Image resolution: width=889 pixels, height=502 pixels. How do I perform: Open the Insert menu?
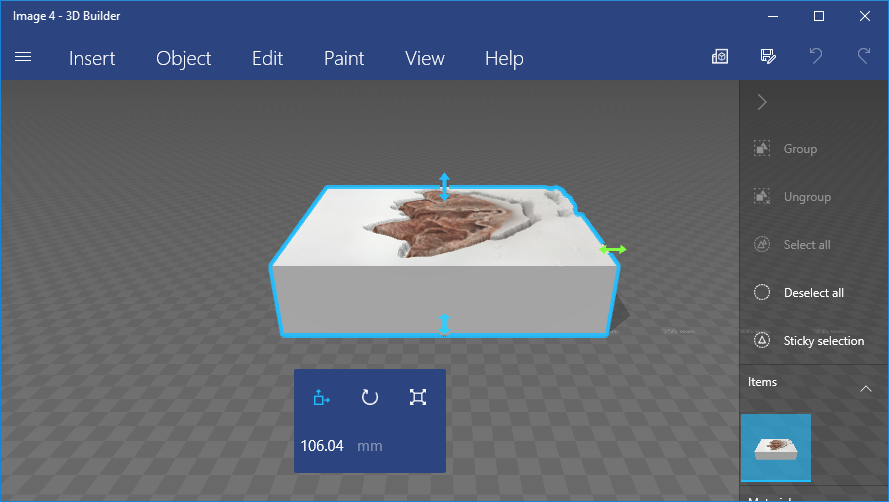click(92, 58)
